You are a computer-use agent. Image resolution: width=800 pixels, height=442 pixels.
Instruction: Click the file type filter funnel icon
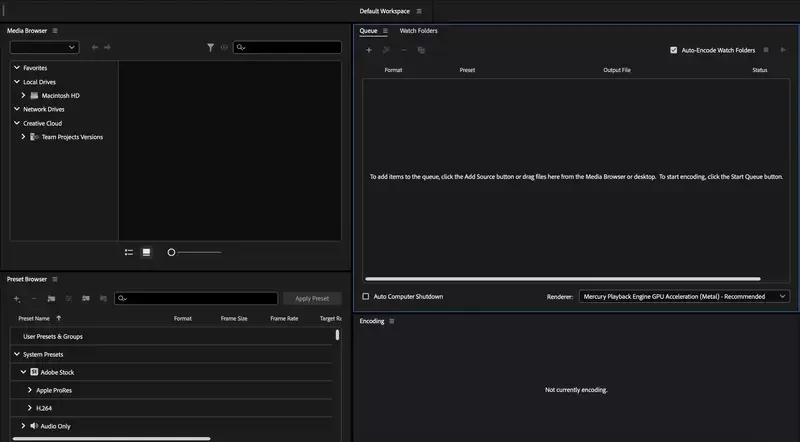tap(210, 47)
